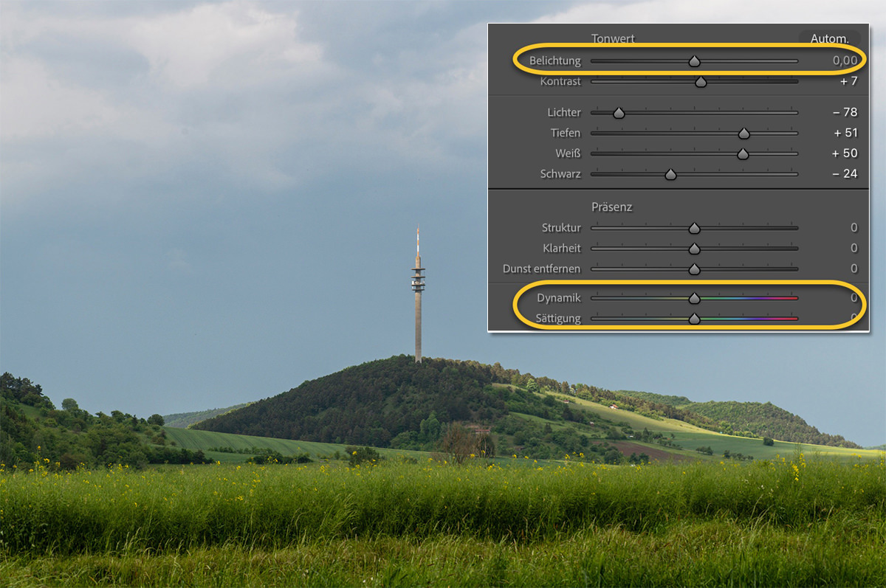Click the Klarheit value 0
This screenshot has width=886, height=588.
pyautogui.click(x=854, y=248)
